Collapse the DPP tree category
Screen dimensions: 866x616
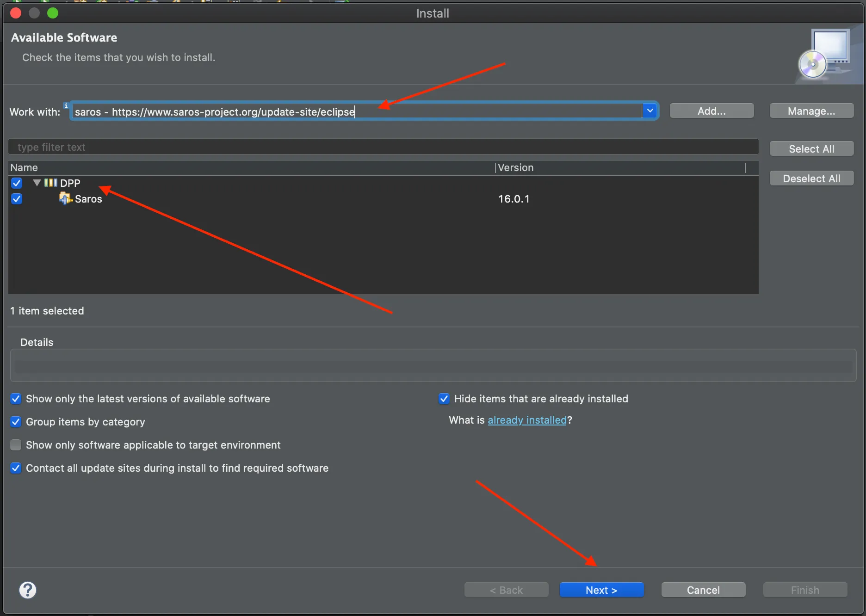pyautogui.click(x=37, y=183)
